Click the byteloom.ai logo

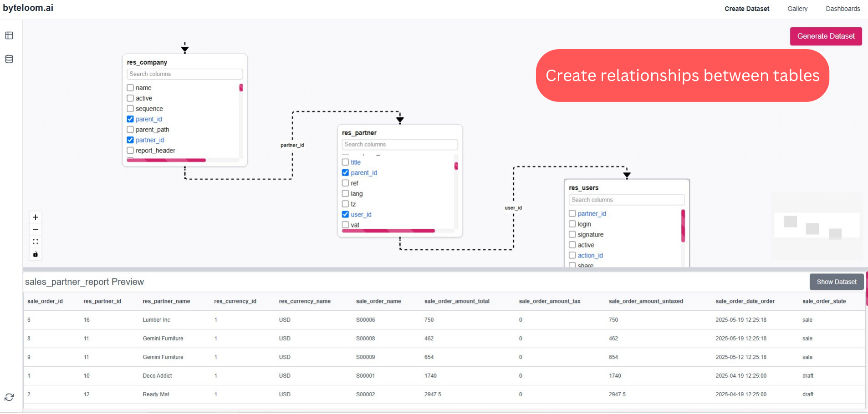click(28, 8)
